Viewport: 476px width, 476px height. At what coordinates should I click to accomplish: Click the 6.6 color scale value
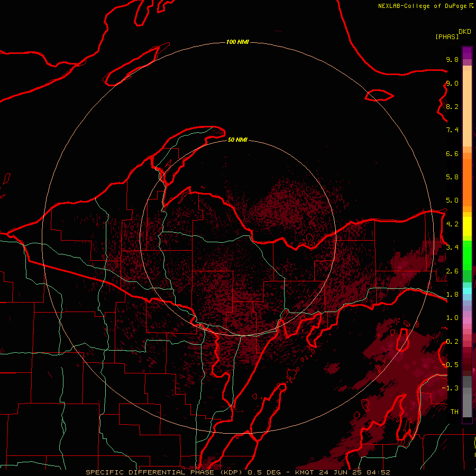coord(452,153)
